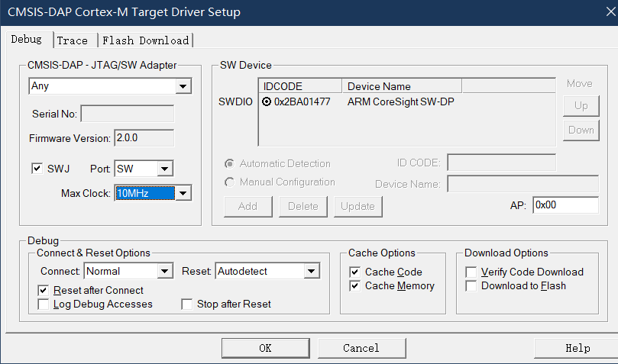
Task: Open the Flash Download tab
Action: (x=145, y=40)
